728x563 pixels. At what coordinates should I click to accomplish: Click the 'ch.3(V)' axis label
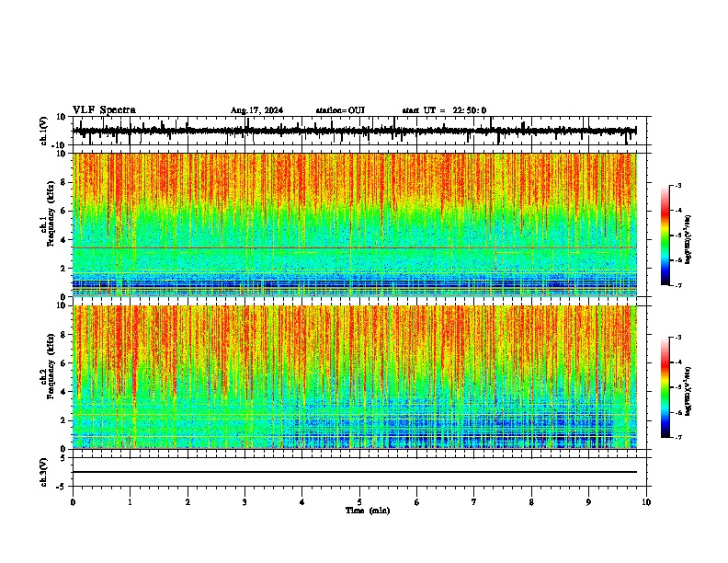[x=43, y=473]
